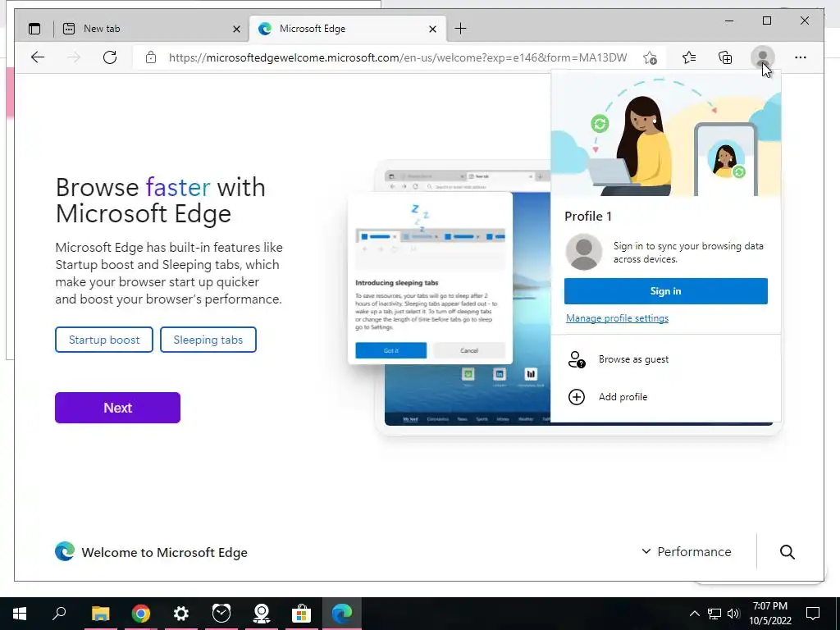Choose Browse as guest
The width and height of the screenshot is (840, 630).
pos(666,359)
